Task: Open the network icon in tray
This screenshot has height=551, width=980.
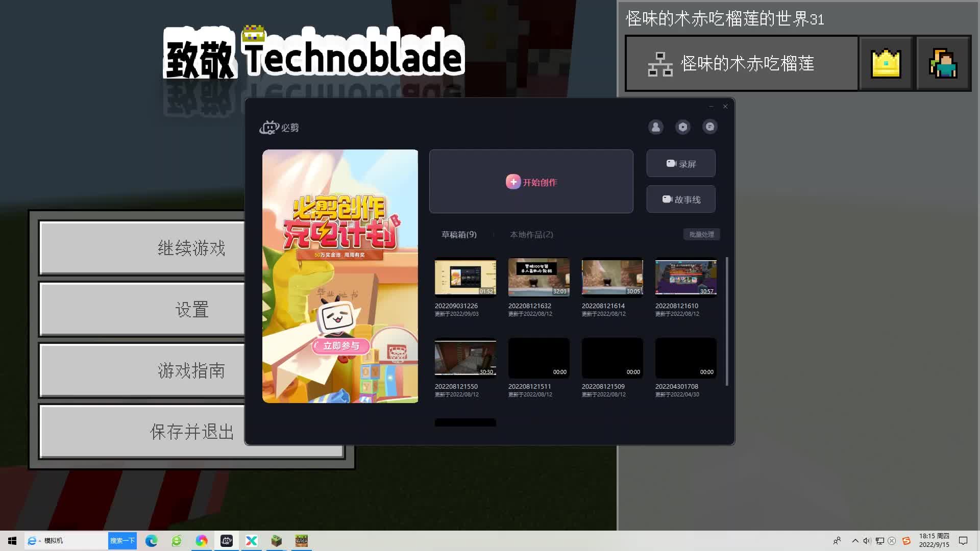Action: click(x=879, y=541)
